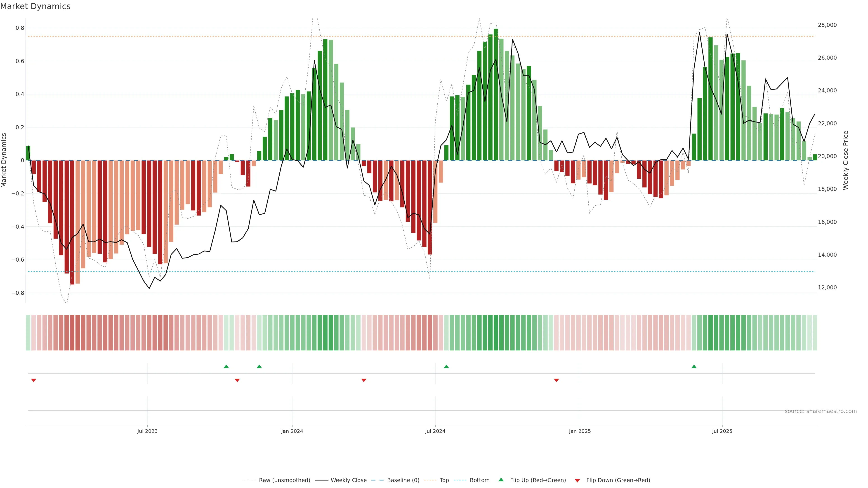Click the green Flip Up marker after Jul 2024
Viewport: 868px width, 488px height.
[x=446, y=366]
